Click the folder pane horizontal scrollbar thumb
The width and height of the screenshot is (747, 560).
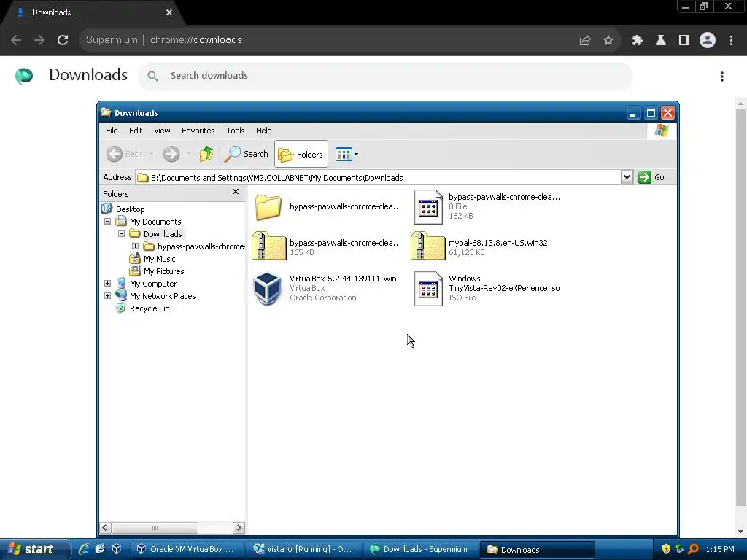(155, 528)
